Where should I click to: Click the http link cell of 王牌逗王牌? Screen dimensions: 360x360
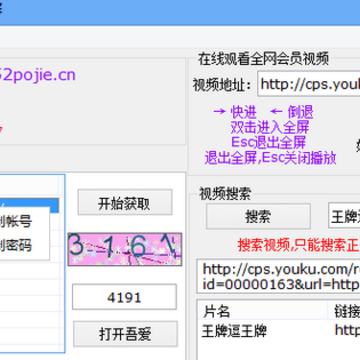[347, 330]
